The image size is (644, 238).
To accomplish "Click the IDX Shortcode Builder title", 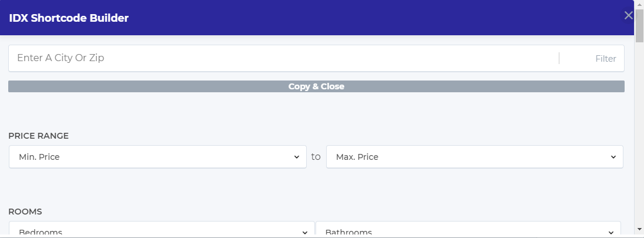I will click(69, 18).
